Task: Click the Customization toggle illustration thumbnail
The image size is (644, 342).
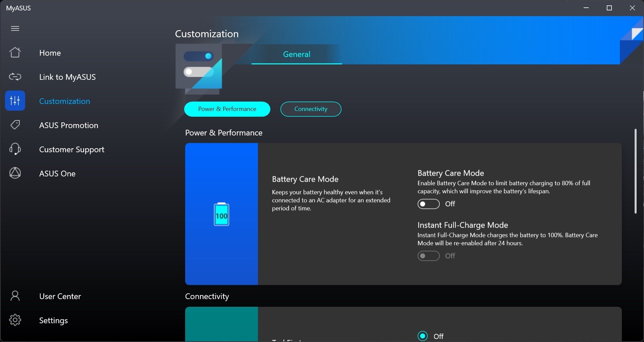Action: pos(199,69)
